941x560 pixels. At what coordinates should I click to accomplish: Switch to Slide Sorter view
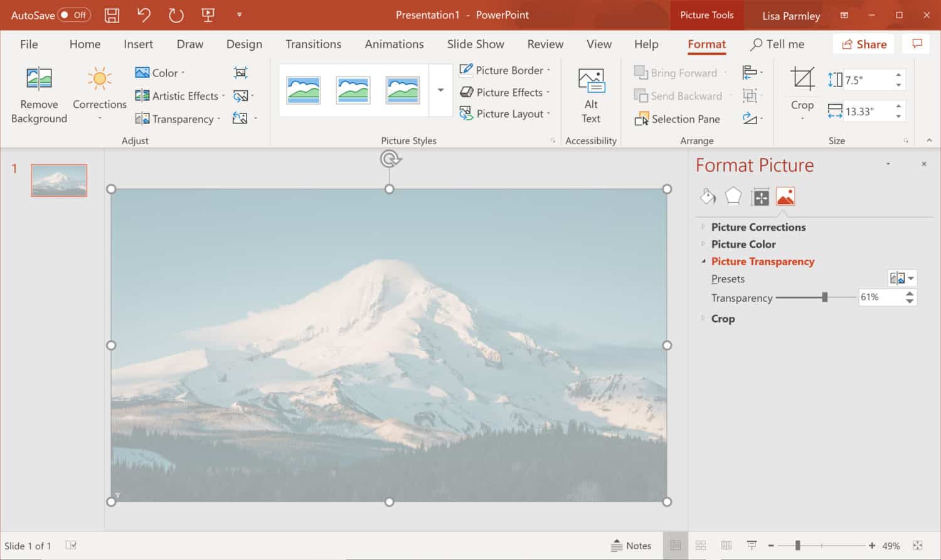[x=701, y=545]
